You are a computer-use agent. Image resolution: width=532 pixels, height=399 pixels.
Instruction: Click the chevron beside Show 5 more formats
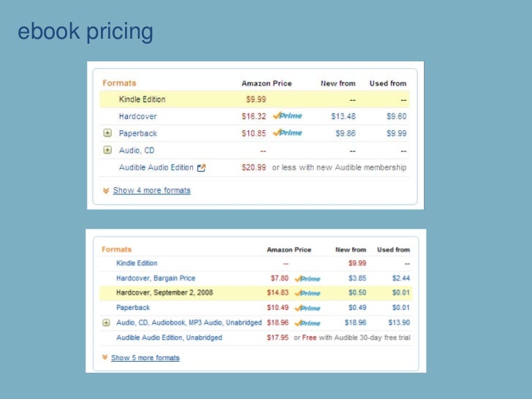pyautogui.click(x=104, y=357)
